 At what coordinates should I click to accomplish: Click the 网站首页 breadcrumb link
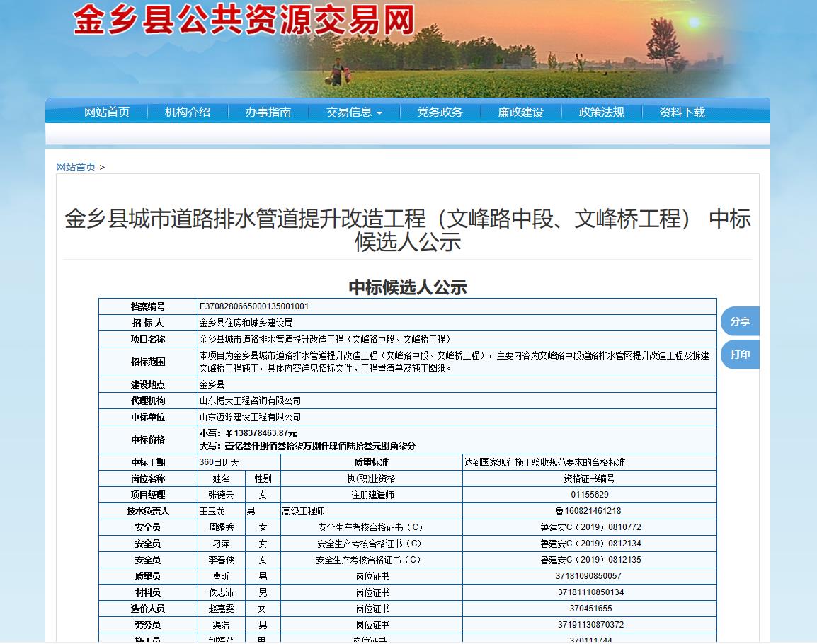(x=76, y=167)
